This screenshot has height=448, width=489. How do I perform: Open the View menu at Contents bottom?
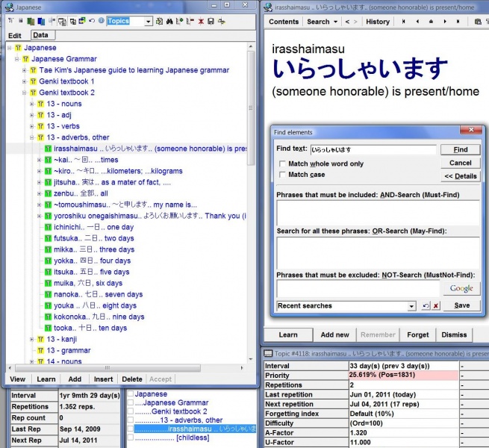tap(17, 379)
